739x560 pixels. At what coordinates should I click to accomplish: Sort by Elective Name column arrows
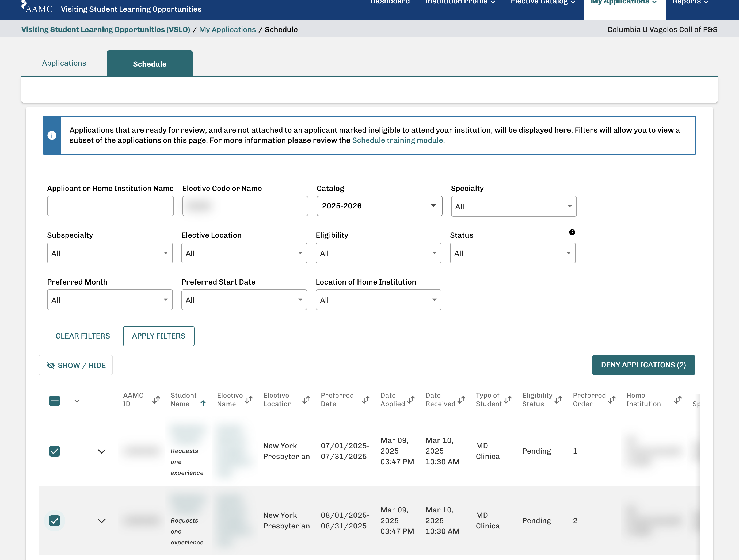[x=249, y=400]
